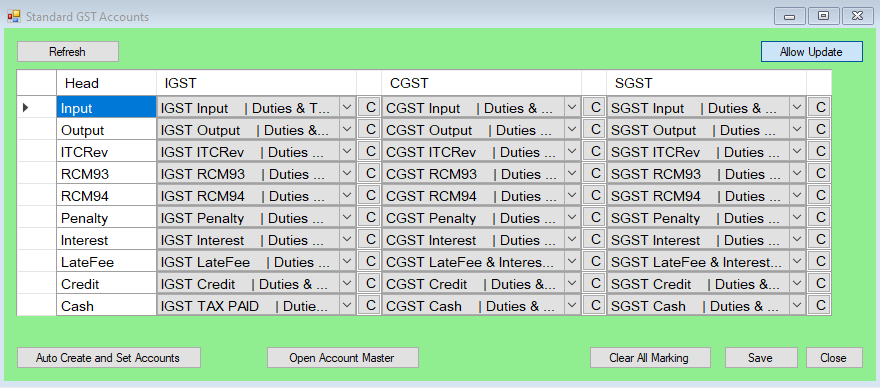Screen dimensions: 880x388
Task: Select the Credit row header cell
Action: coord(36,284)
